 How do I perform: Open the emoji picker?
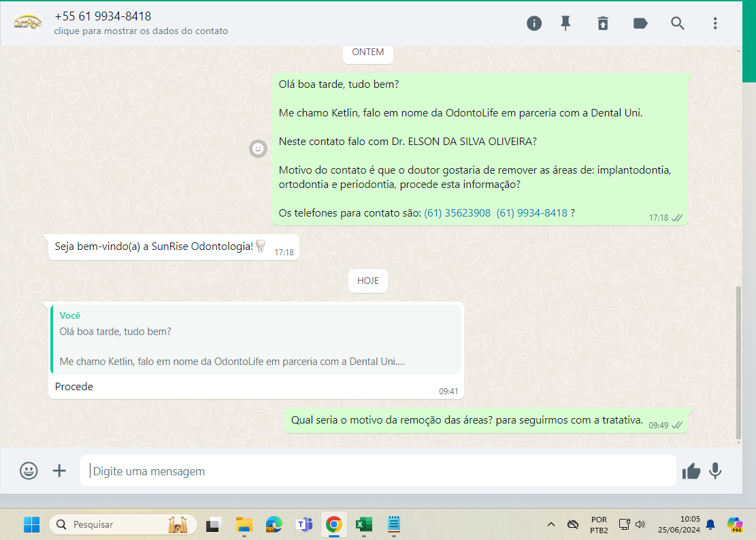tap(29, 471)
